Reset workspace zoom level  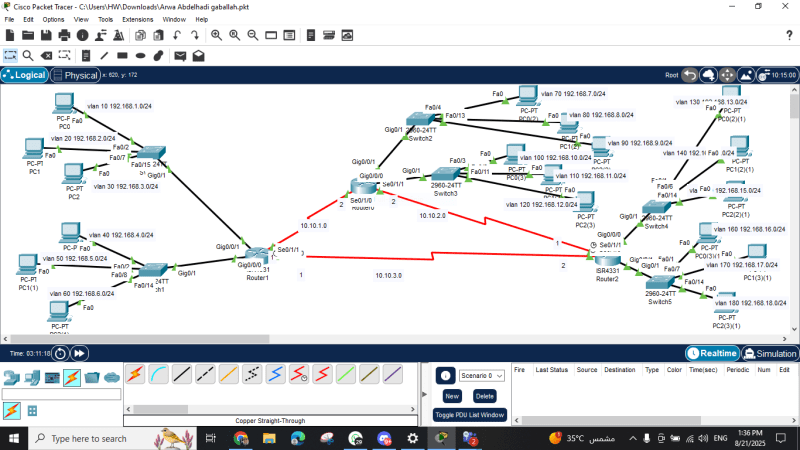pos(235,35)
